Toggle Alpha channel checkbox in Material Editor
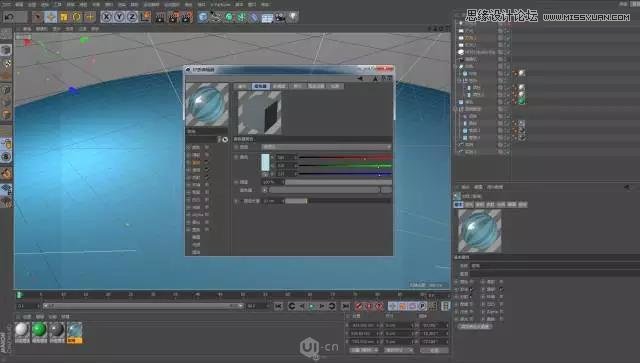Image resolution: width=640 pixels, height=363 pixels. (207, 214)
